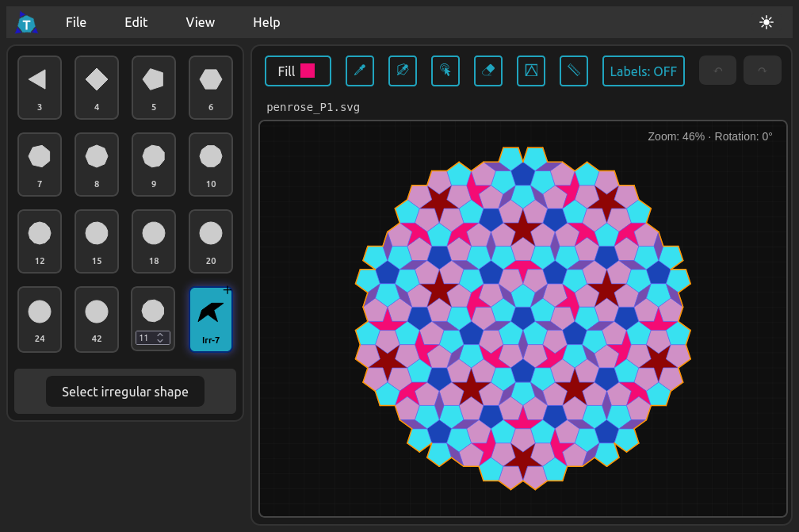The image size is (799, 532).
Task: Select the Irr-7 irregular shape tile
Action: coord(211,320)
